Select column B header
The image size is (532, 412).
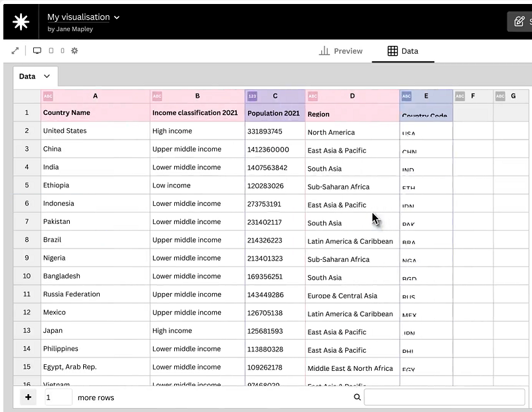click(198, 96)
